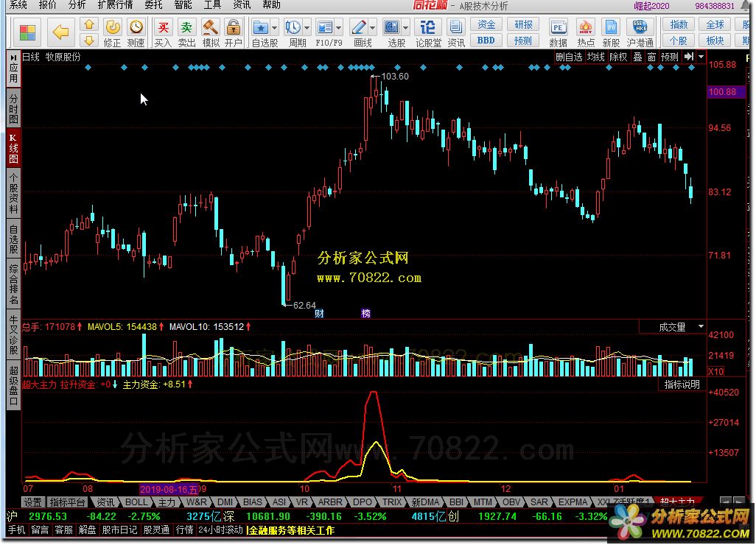Click the 删自选 remove from watchlist button
Image resolution: width=756 pixels, height=545 pixels.
[x=569, y=57]
